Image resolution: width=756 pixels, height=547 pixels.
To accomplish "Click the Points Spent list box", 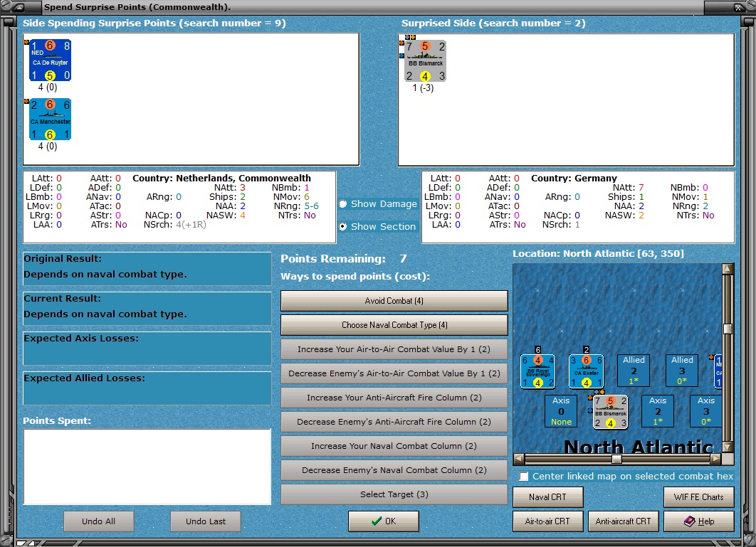I will coord(147,467).
